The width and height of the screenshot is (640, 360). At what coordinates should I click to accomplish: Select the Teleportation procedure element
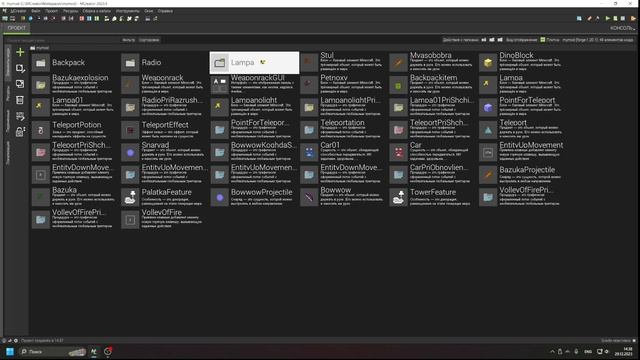343,130
